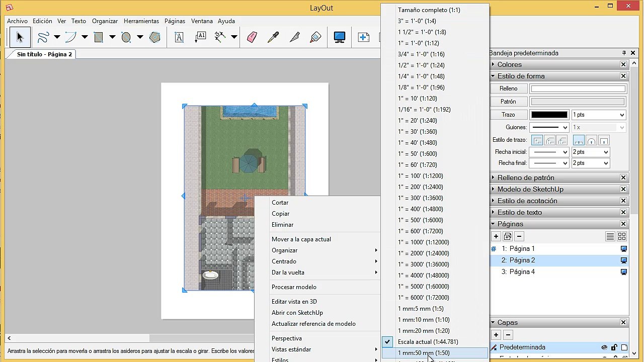644x362 pixels.
Task: Click the white Relleno fill swatch
Action: tap(578, 88)
